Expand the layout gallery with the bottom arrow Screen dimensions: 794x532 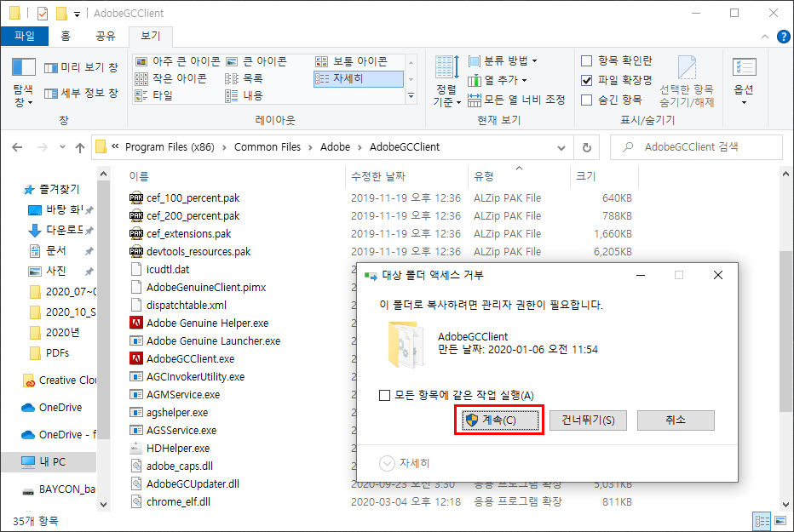pyautogui.click(x=411, y=96)
